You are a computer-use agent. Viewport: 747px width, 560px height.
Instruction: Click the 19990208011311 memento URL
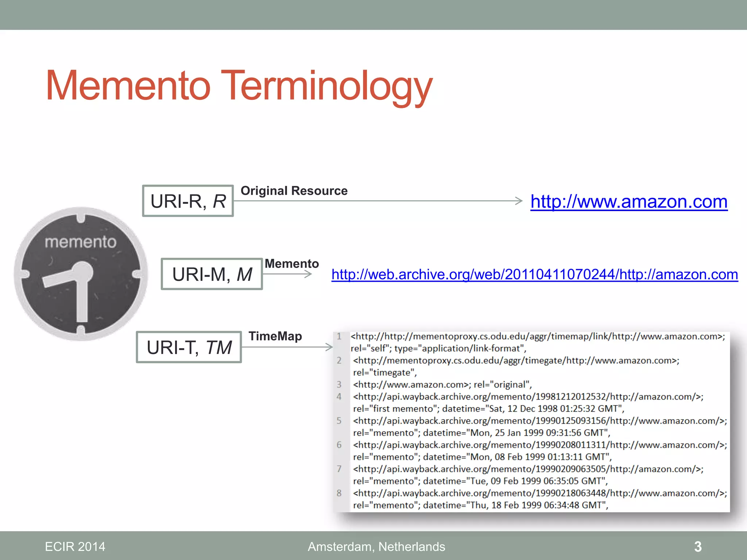point(540,444)
